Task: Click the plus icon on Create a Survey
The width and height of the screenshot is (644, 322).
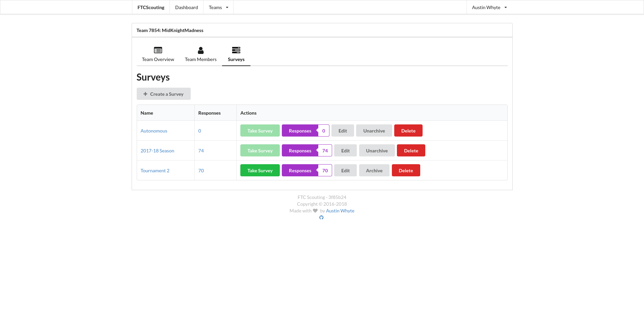Action: point(145,94)
